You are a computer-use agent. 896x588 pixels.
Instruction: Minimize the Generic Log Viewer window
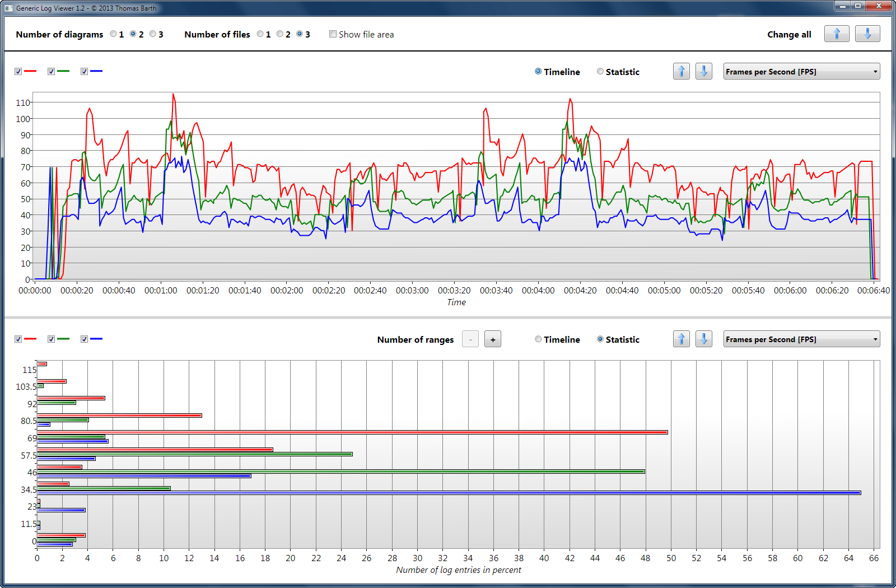tap(842, 6)
